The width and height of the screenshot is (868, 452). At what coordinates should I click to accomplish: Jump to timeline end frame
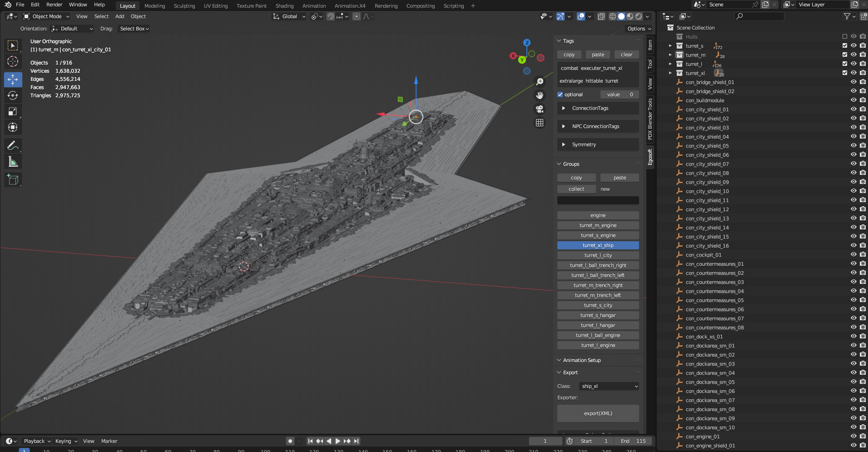coord(357,441)
